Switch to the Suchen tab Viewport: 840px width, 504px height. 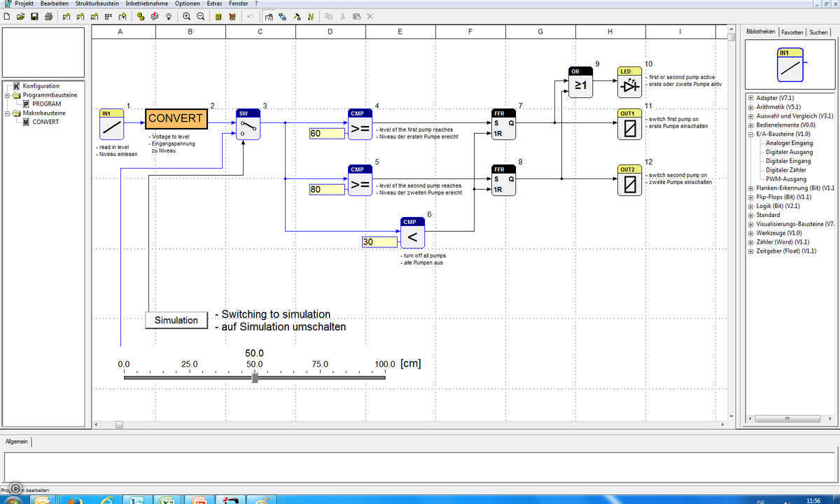coord(818,32)
